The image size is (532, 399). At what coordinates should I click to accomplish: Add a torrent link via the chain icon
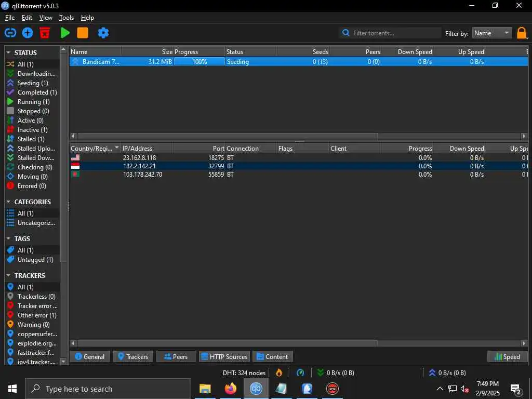10,33
